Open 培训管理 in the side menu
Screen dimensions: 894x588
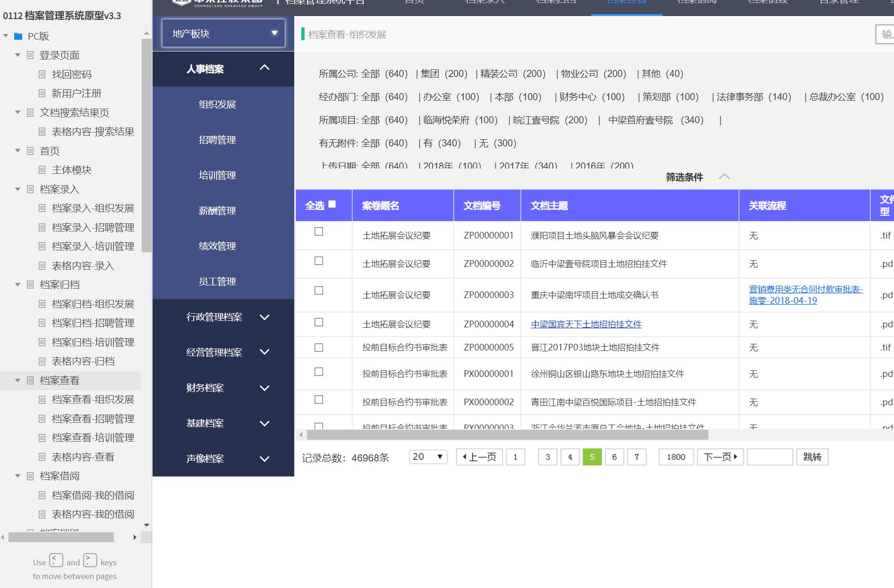coord(217,175)
